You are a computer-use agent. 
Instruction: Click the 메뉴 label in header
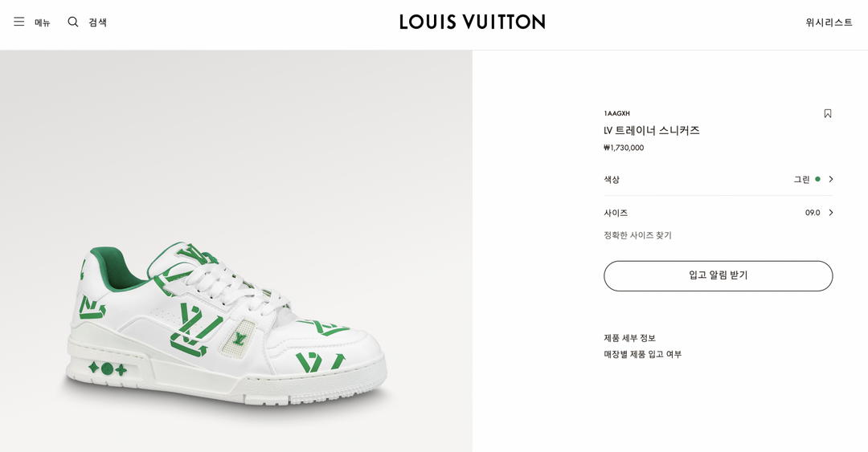pos(43,22)
